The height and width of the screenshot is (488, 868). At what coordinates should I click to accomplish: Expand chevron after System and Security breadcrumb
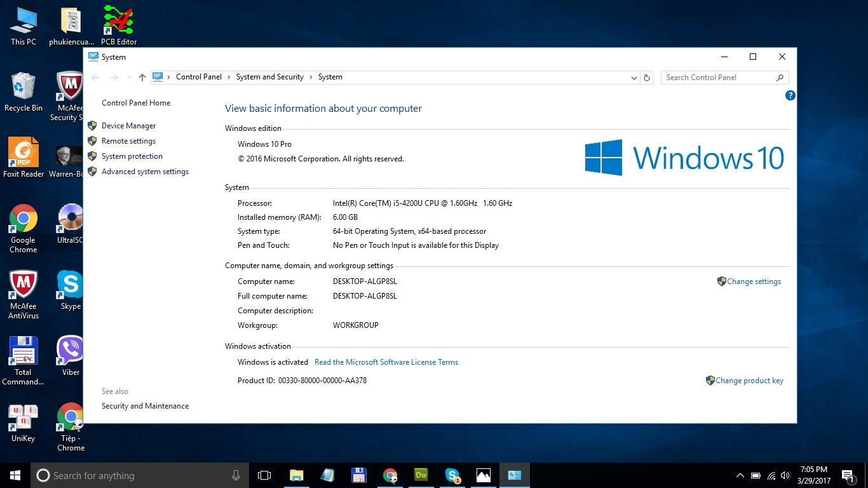pos(311,77)
